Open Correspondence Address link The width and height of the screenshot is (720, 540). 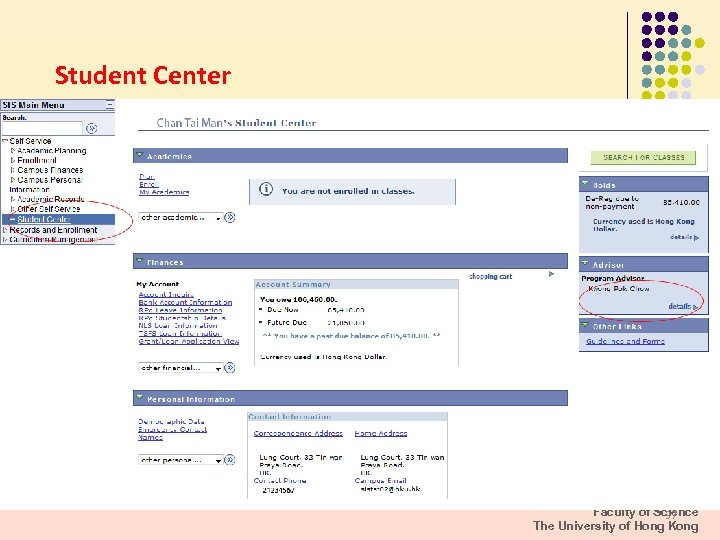(298, 433)
